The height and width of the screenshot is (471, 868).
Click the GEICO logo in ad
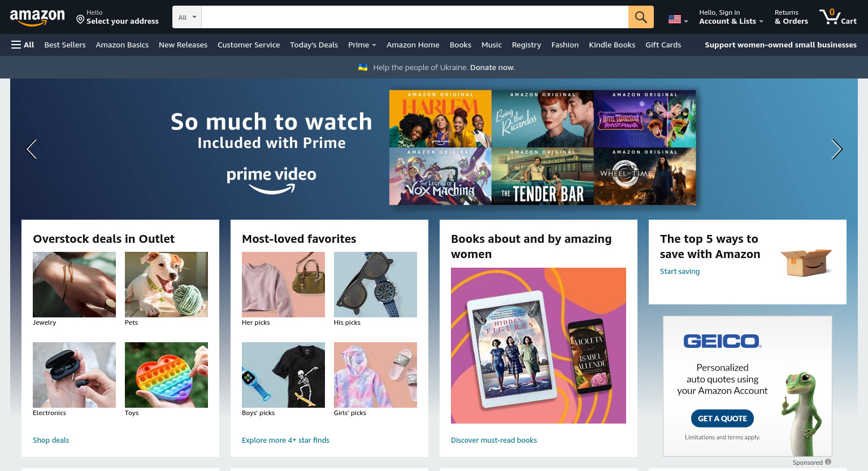[722, 341]
